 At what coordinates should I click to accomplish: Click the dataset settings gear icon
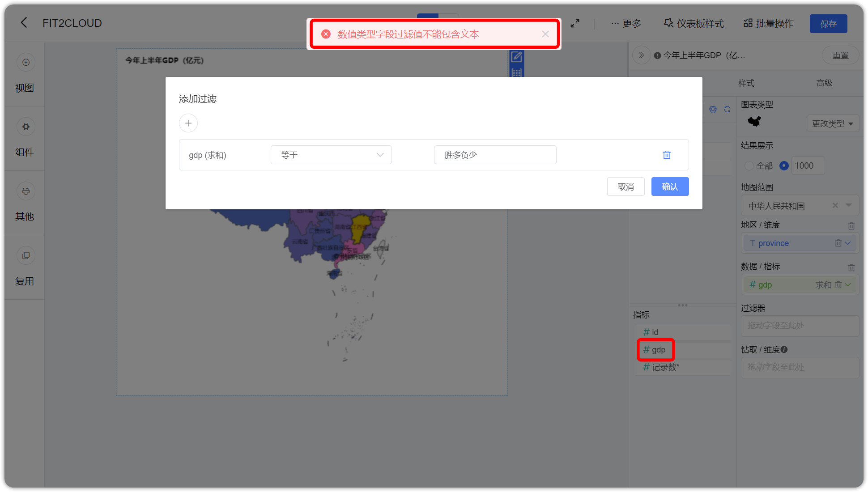pos(713,109)
